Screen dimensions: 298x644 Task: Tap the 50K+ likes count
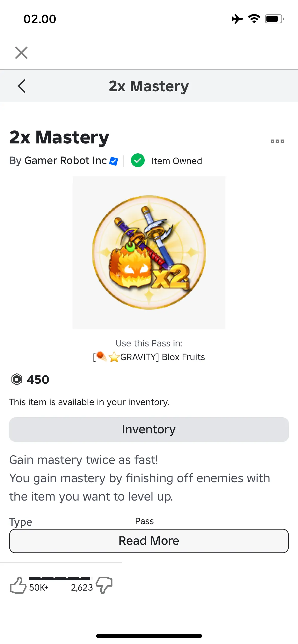coord(39,588)
